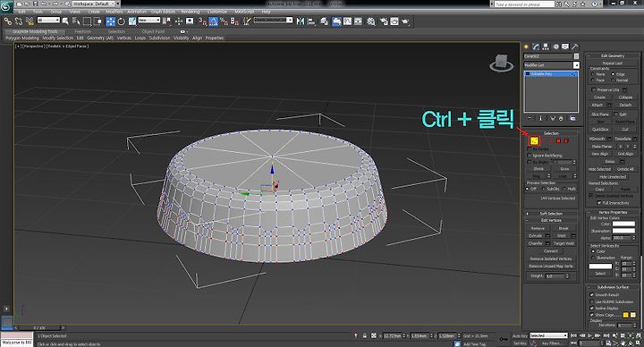This screenshot has height=347, width=644.
Task: Select the Edge constraint radio button
Action: (x=613, y=74)
